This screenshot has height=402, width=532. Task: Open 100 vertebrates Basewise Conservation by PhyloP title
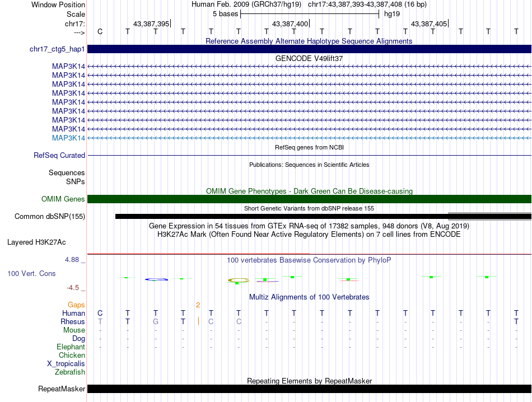(309, 260)
